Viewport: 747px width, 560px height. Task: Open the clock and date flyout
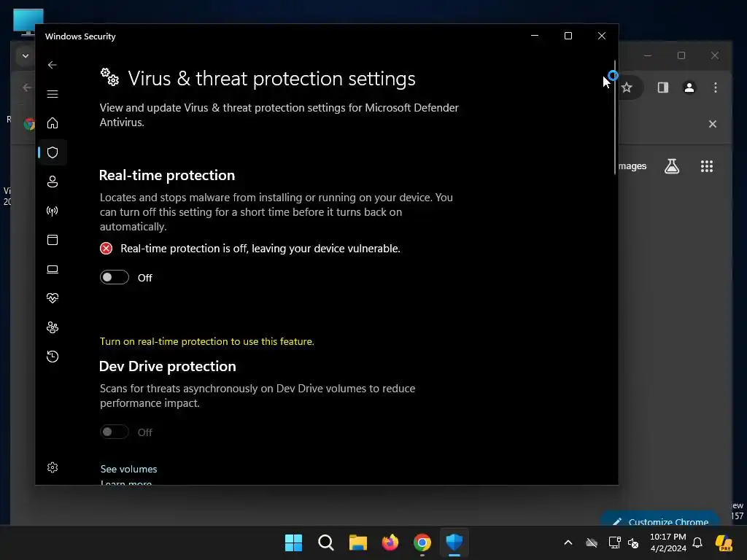[x=668, y=542]
